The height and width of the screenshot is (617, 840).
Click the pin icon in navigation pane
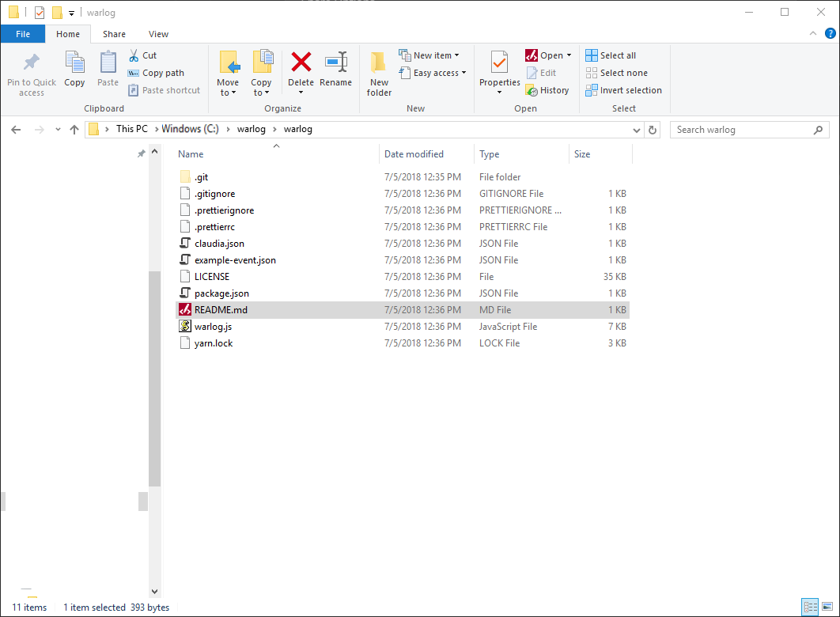point(142,153)
